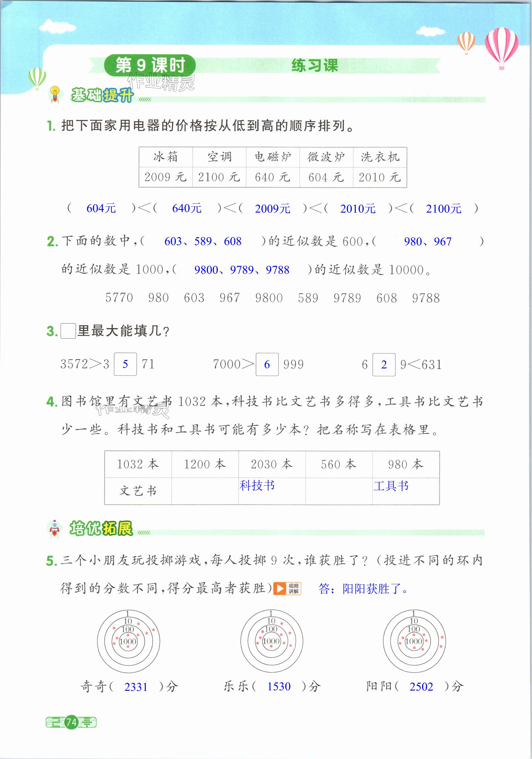Select the box containing 2 in 6□9<631
Screen dimensions: 532x759
coord(383,365)
